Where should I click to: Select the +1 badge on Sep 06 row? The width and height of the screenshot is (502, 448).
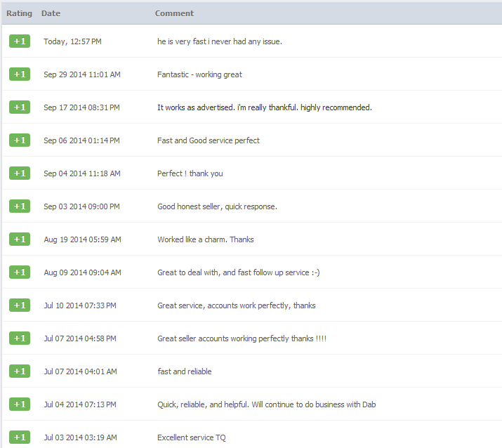point(20,140)
